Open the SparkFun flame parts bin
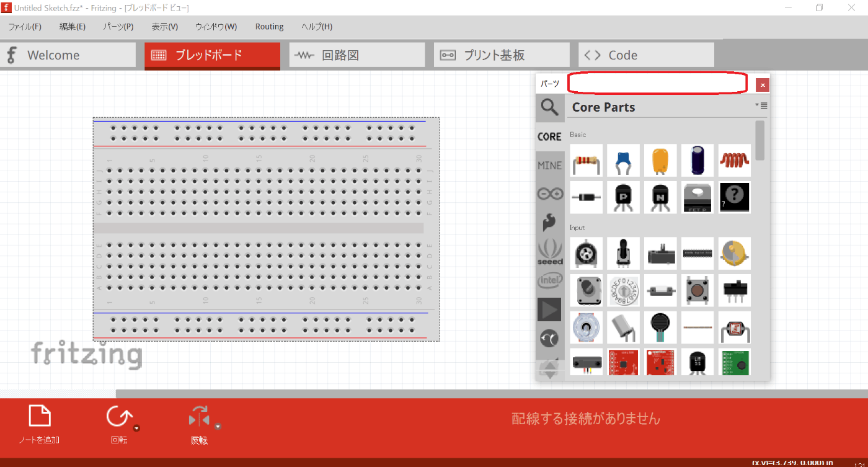Viewport: 868px width, 467px height. click(550, 223)
